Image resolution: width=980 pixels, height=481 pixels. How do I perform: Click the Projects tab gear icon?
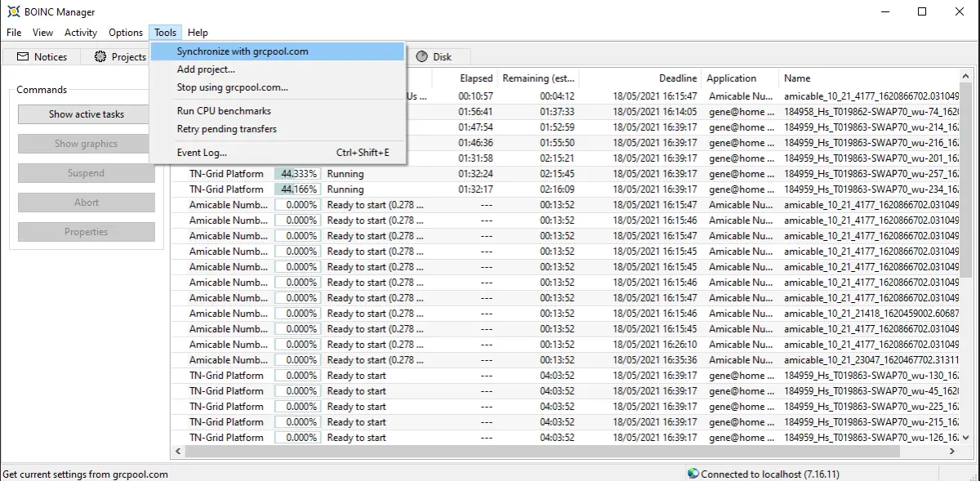pyautogui.click(x=100, y=56)
